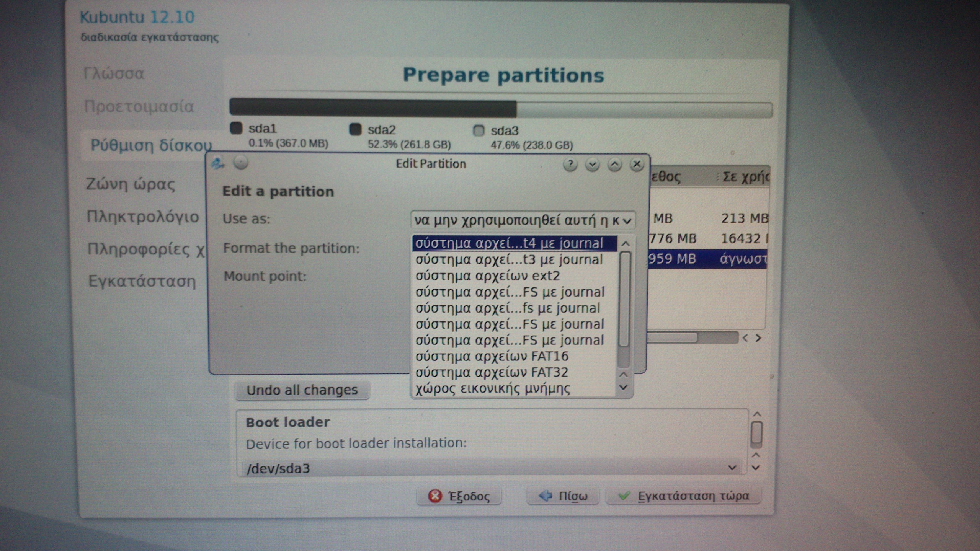The width and height of the screenshot is (980, 551).
Task: Click the sda2 legend color box
Action: 355,129
